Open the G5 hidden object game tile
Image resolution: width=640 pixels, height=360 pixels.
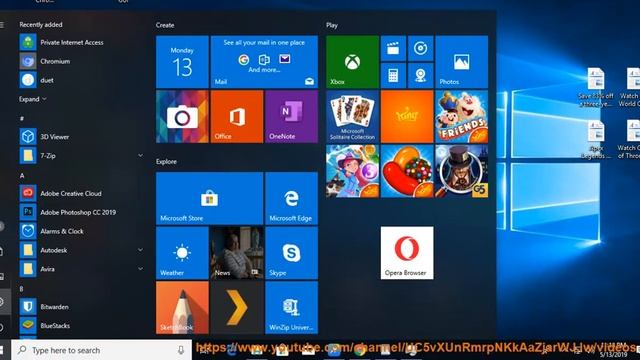point(462,171)
